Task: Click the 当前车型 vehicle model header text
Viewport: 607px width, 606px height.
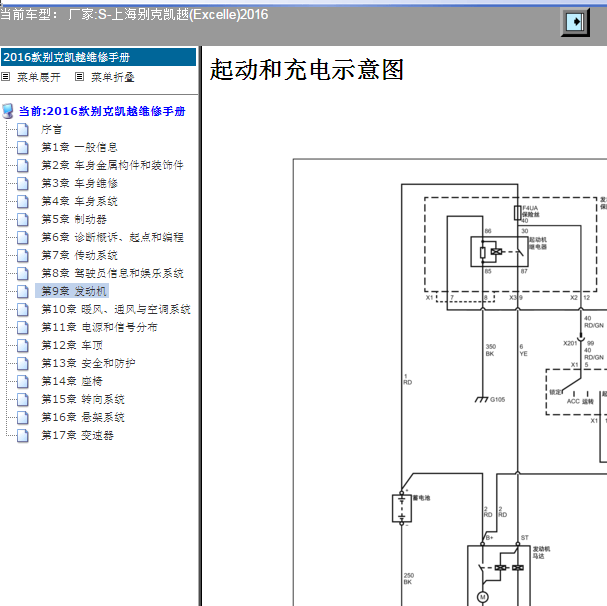Action: [x=134, y=15]
